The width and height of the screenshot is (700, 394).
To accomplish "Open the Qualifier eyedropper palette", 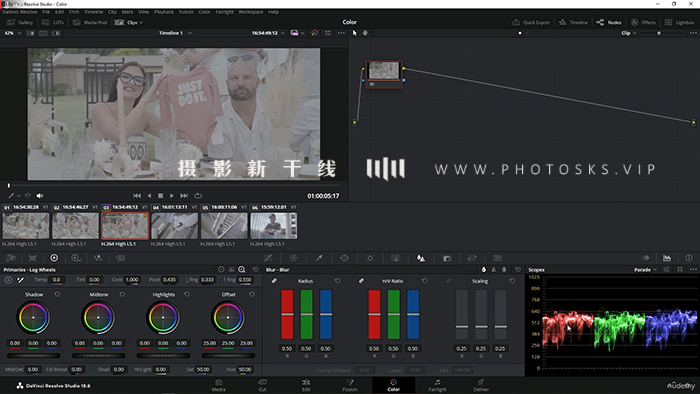I will 319,258.
